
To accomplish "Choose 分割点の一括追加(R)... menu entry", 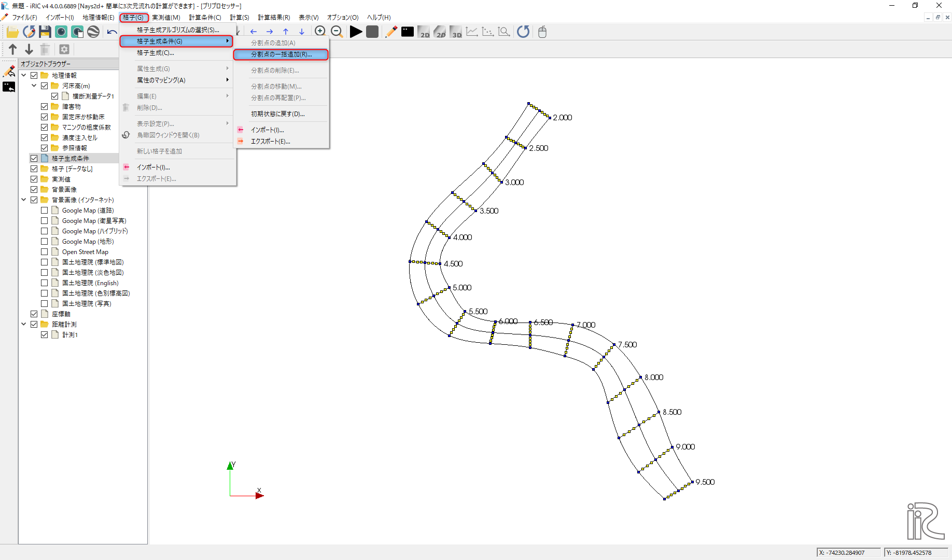I will coord(281,54).
